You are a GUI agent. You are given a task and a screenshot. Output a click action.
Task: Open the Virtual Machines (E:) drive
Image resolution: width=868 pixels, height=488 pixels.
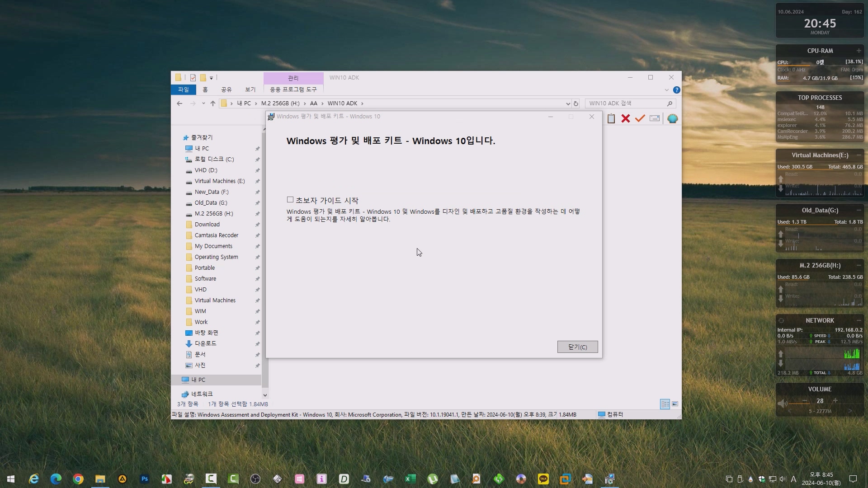point(219,181)
